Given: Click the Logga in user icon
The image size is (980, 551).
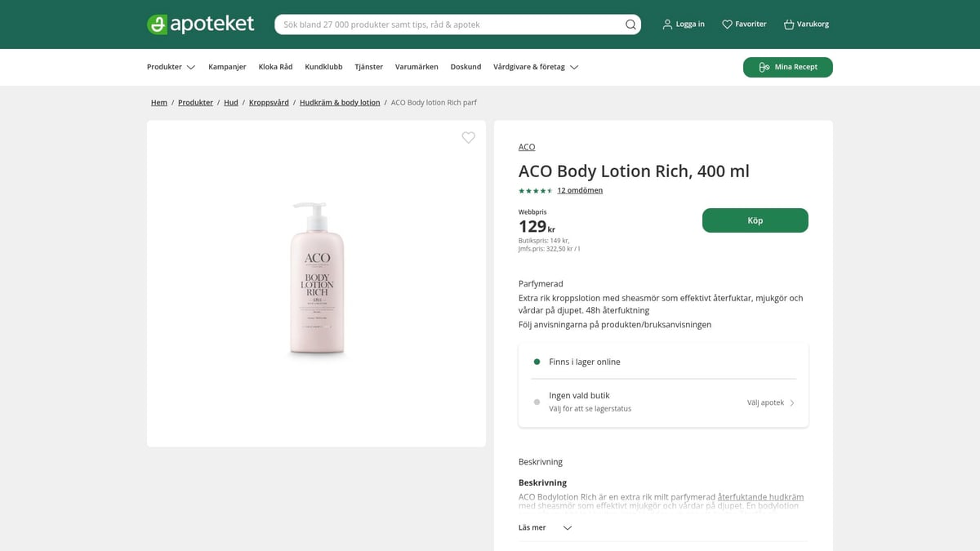Looking at the screenshot, I should [x=667, y=24].
